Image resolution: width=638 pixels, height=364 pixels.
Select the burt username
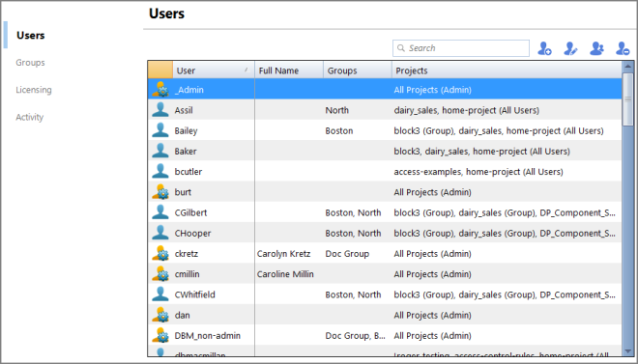[x=183, y=192]
